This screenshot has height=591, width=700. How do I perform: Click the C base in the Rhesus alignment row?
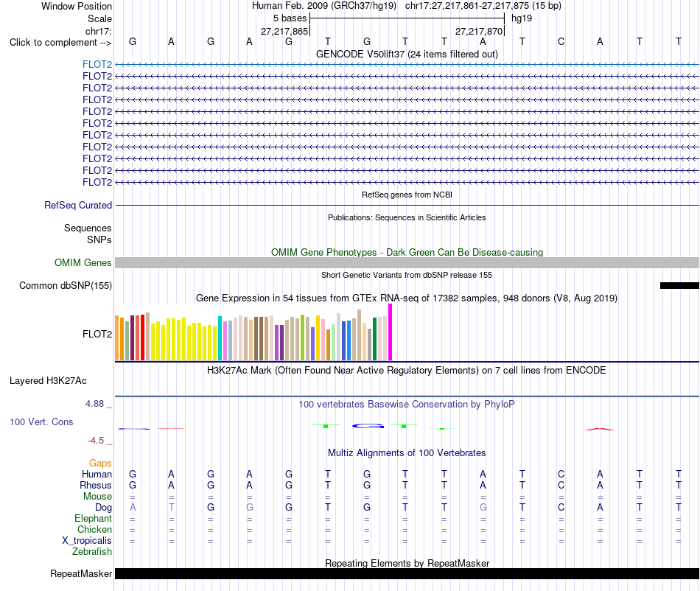[561, 485]
